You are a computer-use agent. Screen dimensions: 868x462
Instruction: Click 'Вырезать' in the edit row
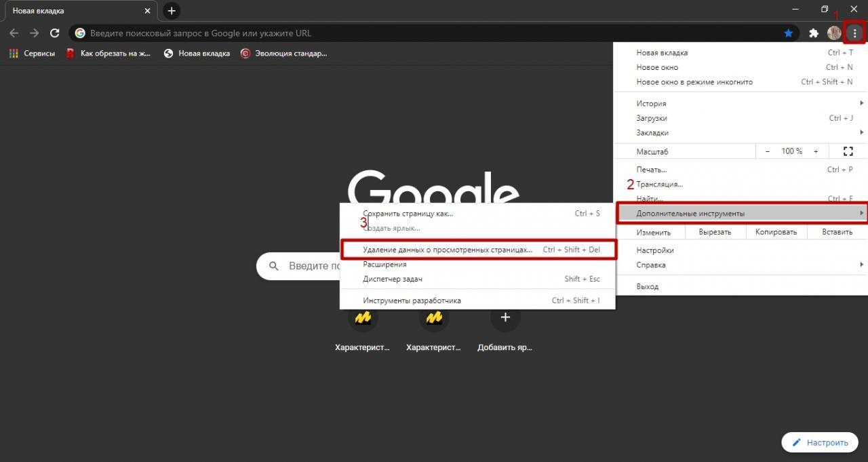tap(715, 232)
